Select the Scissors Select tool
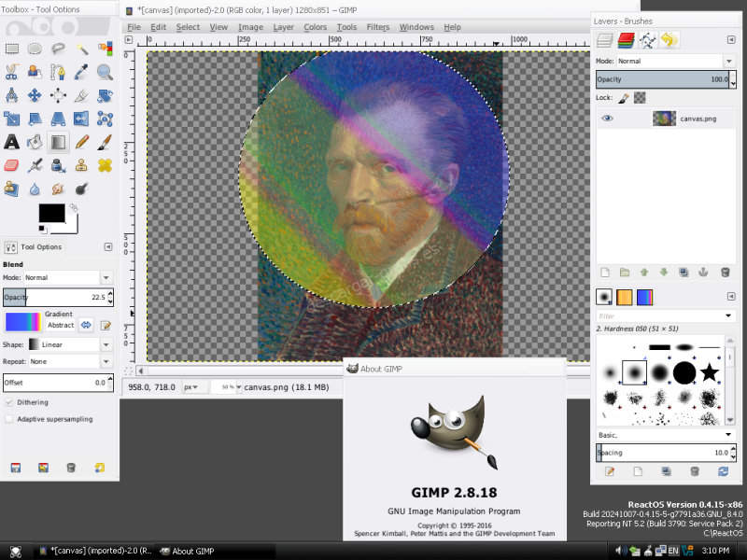This screenshot has height=560, width=747. click(x=12, y=72)
